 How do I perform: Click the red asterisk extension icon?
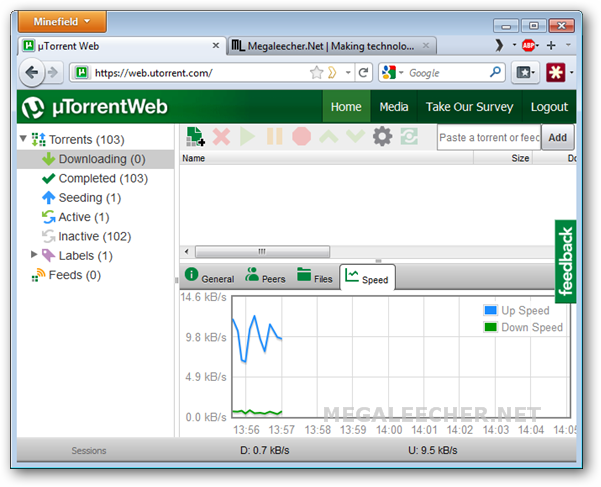coord(556,72)
